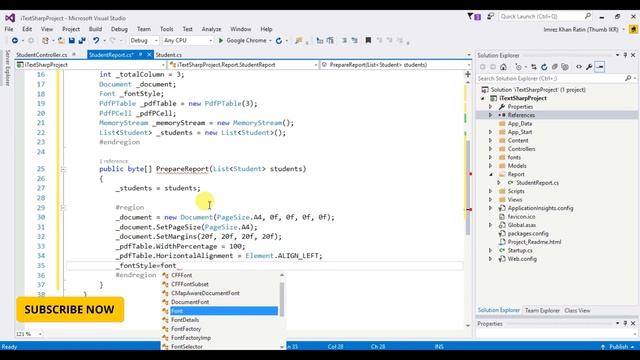Open the Edit menu
This screenshot has height=360, width=640.
coord(27,29)
